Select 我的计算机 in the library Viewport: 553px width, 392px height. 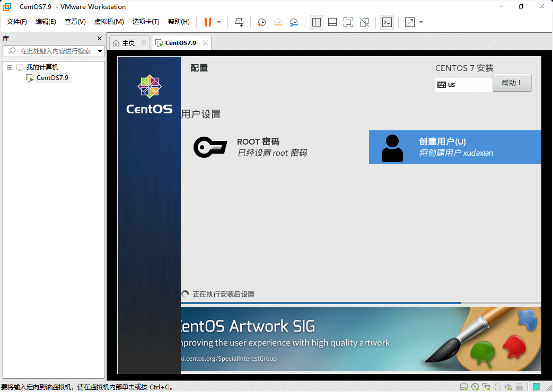(42, 67)
